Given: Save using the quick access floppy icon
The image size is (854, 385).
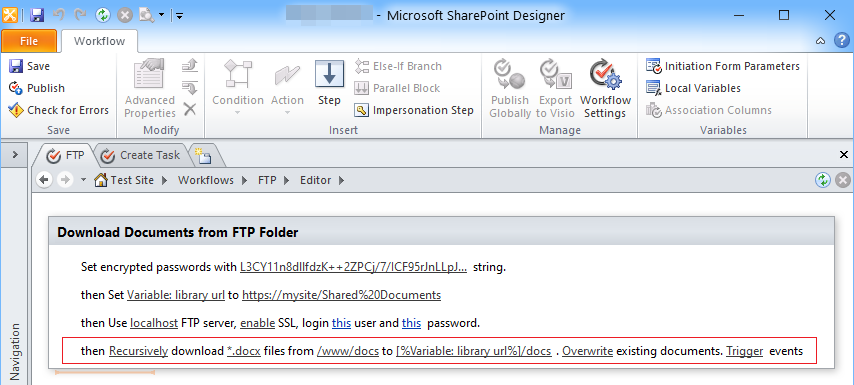Looking at the screenshot, I should (36, 15).
